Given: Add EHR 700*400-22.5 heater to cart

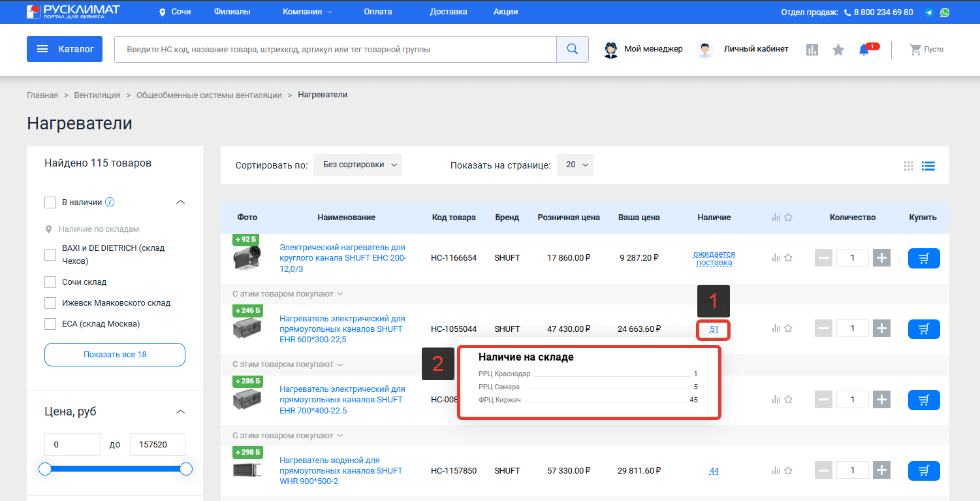Looking at the screenshot, I should (924, 400).
